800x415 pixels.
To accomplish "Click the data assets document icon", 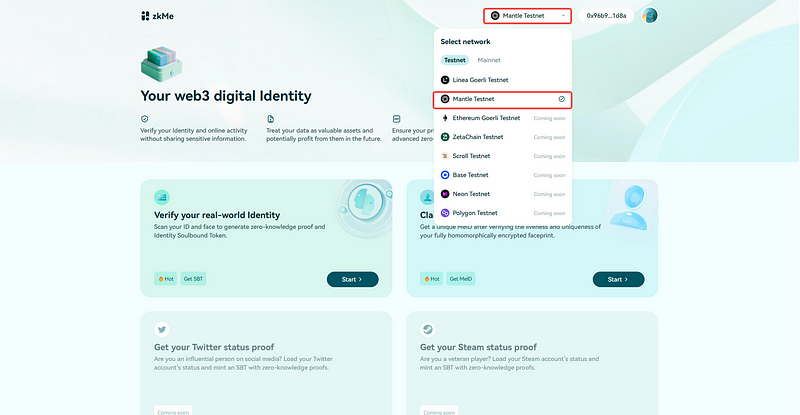I will point(270,119).
